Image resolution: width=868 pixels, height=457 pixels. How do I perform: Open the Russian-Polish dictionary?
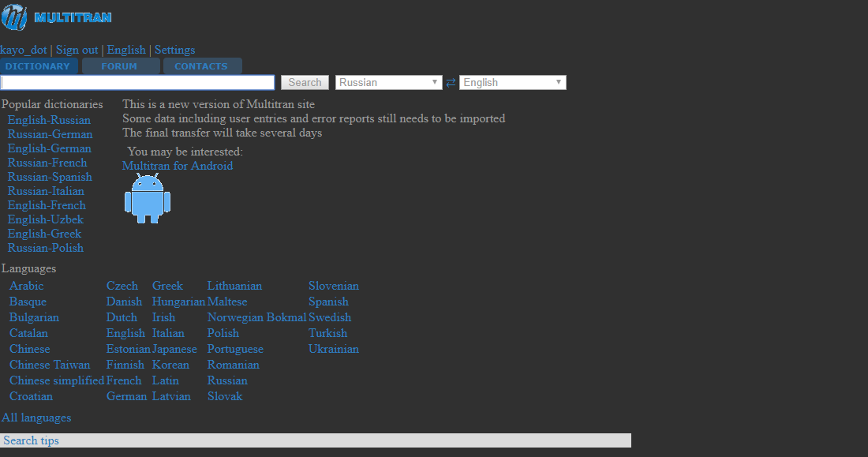46,248
